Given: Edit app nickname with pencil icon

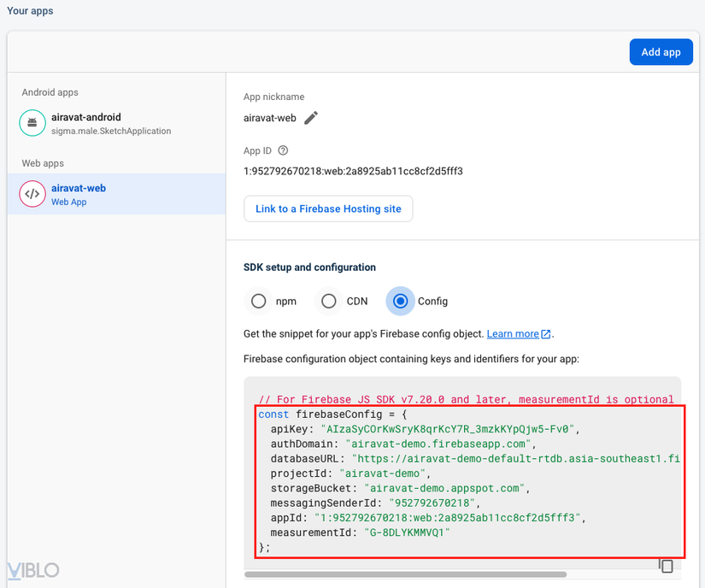Looking at the screenshot, I should [x=311, y=118].
